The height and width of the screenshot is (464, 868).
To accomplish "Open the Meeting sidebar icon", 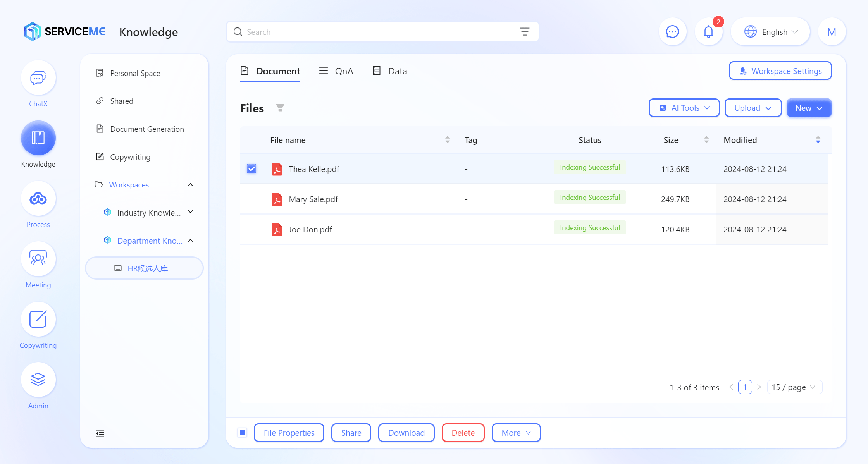I will tap(38, 259).
